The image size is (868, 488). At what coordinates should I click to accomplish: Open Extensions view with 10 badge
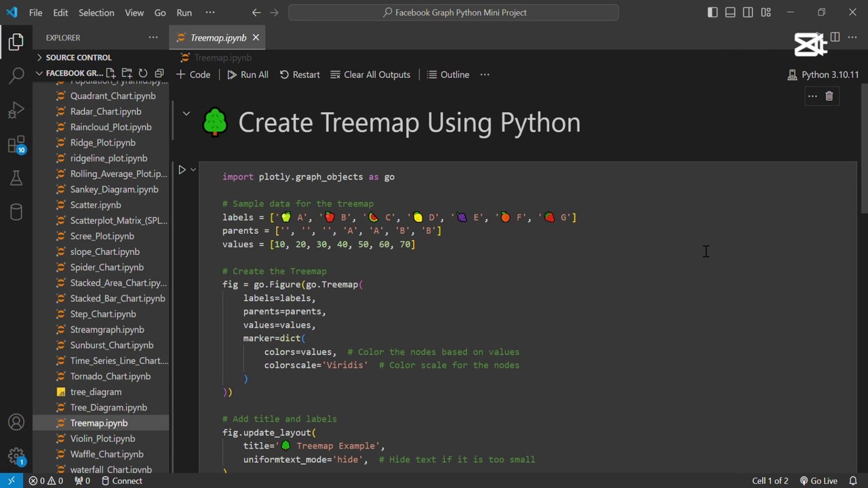16,144
